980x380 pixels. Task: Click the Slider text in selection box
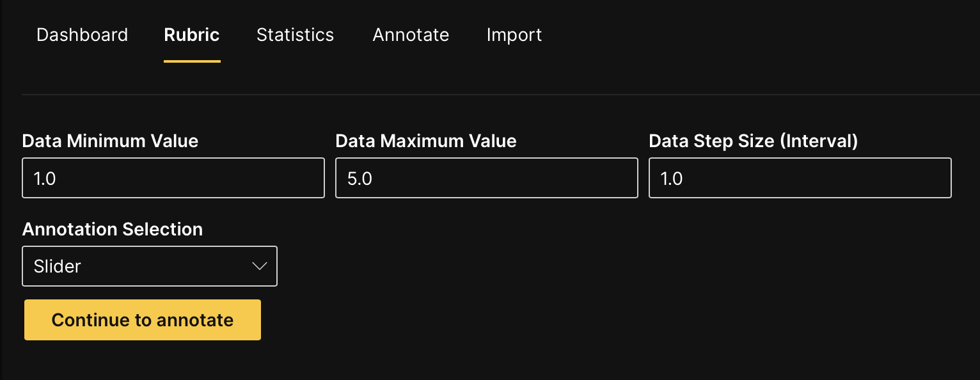tap(58, 266)
